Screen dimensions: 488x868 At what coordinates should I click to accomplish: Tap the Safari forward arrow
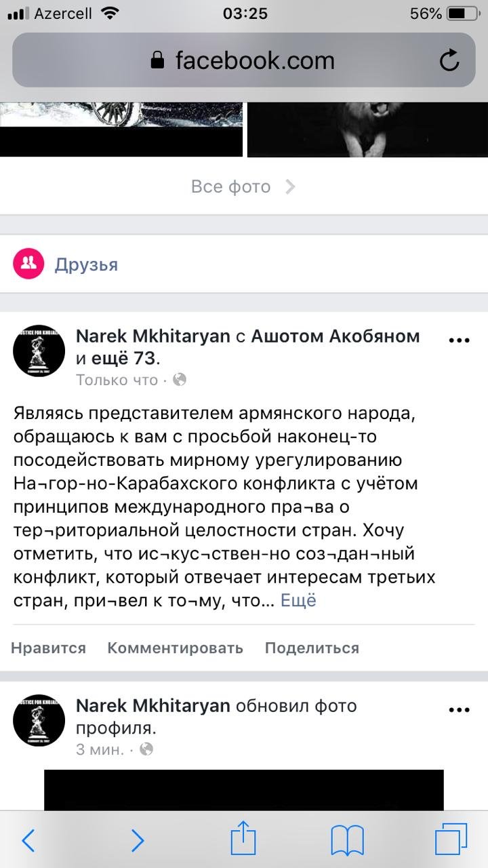pos(138,841)
